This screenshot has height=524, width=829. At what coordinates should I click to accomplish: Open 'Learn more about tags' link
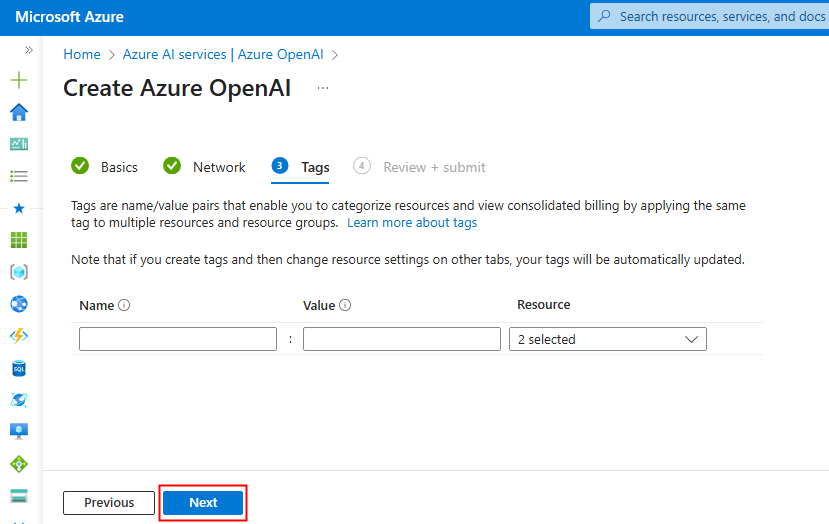click(412, 223)
